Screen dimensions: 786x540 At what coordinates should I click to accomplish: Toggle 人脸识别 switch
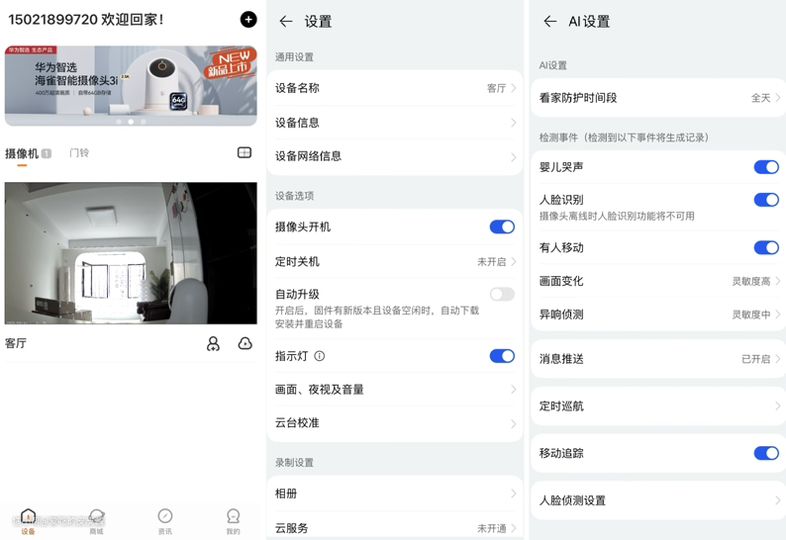[x=766, y=200]
